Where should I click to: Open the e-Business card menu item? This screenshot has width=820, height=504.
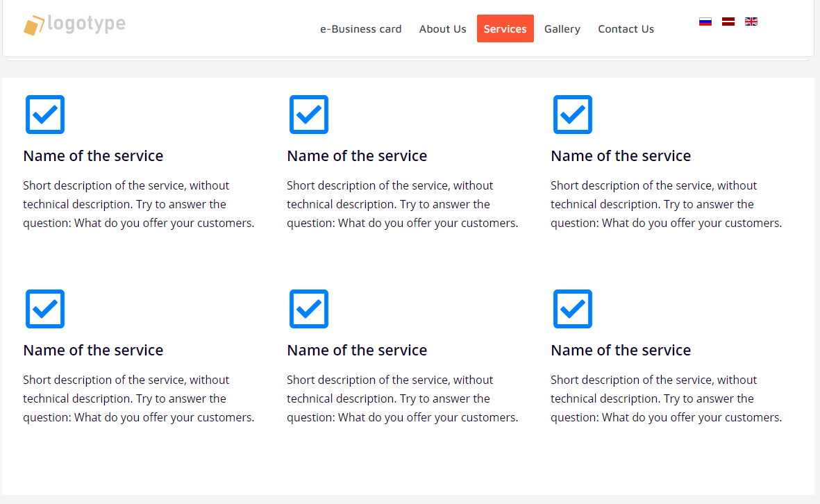pos(361,28)
